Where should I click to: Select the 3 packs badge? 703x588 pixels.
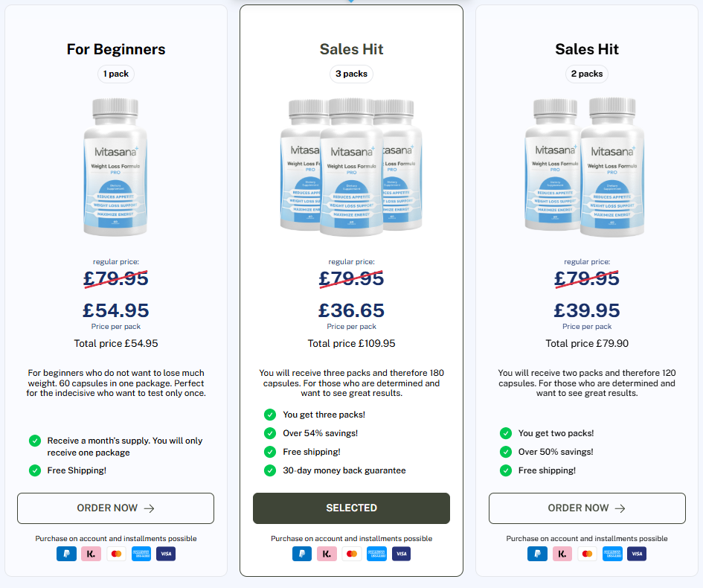click(x=351, y=74)
